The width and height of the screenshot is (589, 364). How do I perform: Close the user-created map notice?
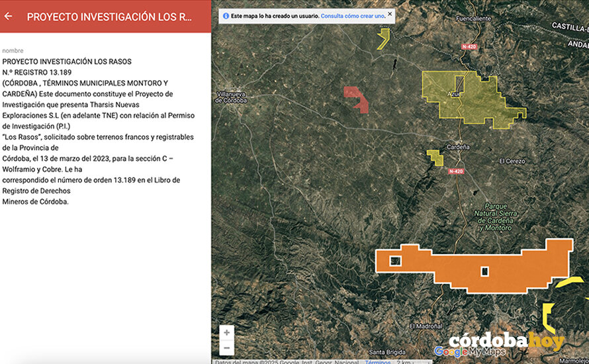(390, 14)
